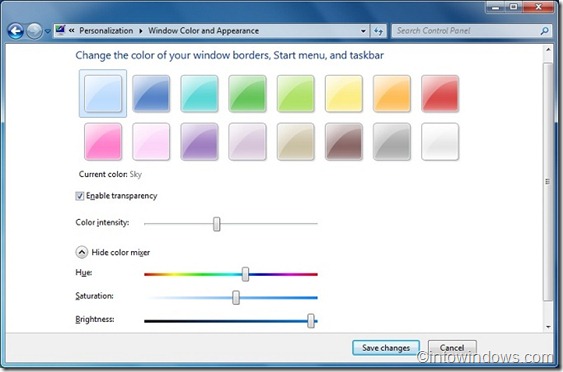Click the Brightness slider handle

point(311,321)
